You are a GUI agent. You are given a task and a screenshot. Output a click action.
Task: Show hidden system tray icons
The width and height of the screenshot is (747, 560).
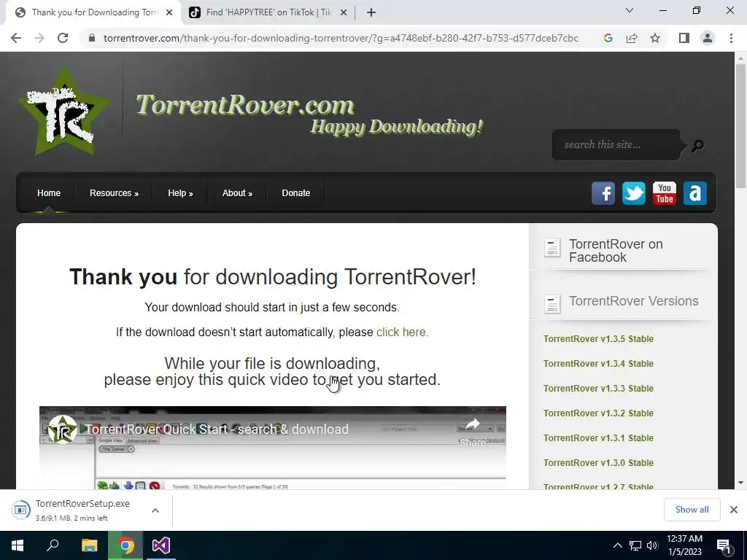click(x=617, y=545)
